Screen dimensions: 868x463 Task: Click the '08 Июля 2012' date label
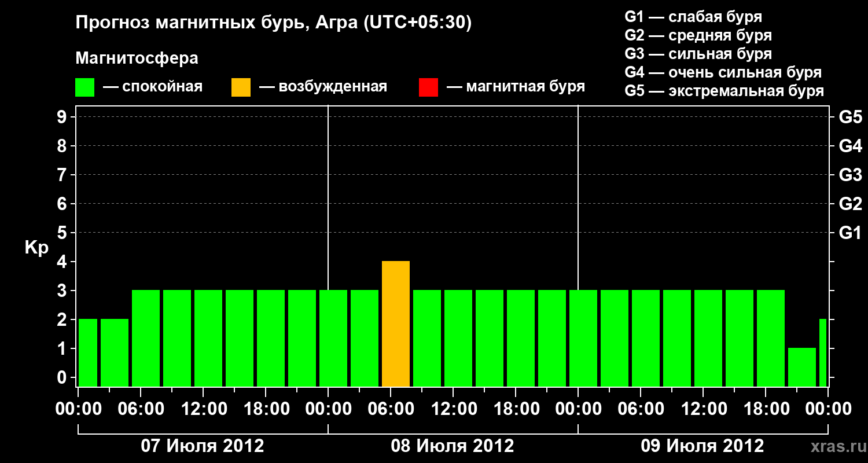(x=453, y=446)
